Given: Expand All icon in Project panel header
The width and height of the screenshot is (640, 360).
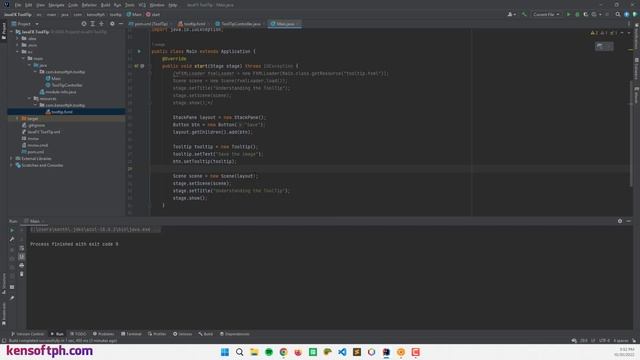Looking at the screenshot, I should click(93, 24).
